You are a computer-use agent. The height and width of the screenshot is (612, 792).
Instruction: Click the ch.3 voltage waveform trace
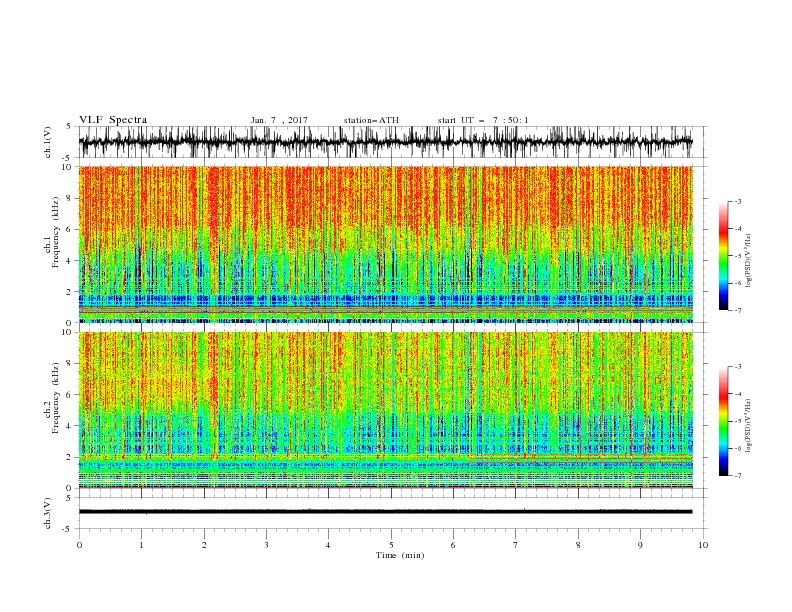click(385, 512)
